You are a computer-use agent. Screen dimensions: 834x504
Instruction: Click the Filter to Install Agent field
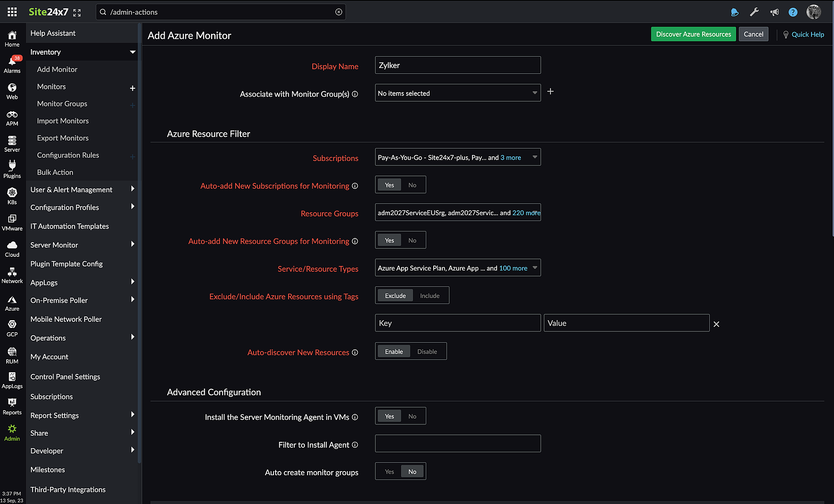(x=458, y=444)
